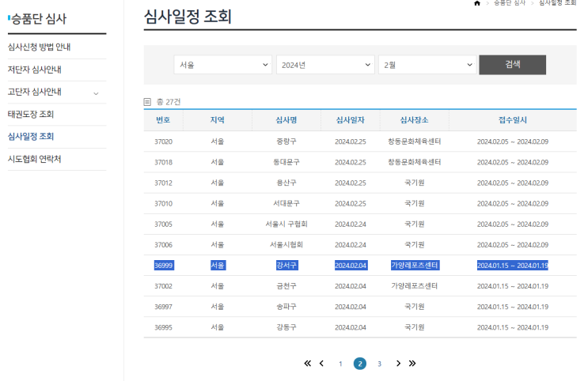The image size is (588, 381).
Task: Open 심사신청 방법 안내 menu item
Action: click(x=39, y=47)
